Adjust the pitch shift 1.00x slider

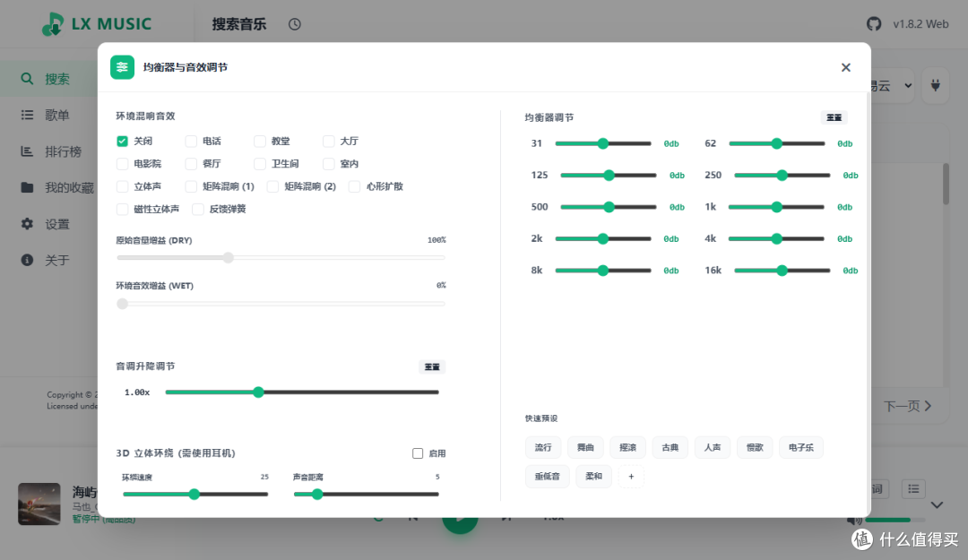tap(302, 392)
